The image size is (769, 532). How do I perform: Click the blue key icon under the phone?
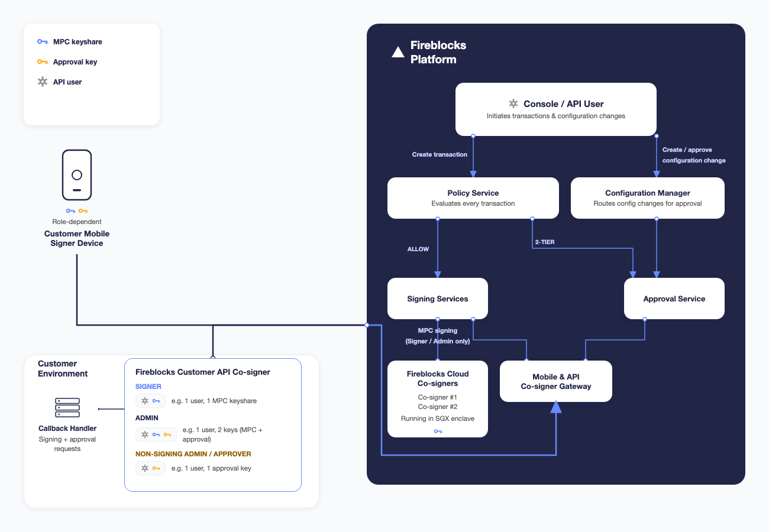pos(70,211)
